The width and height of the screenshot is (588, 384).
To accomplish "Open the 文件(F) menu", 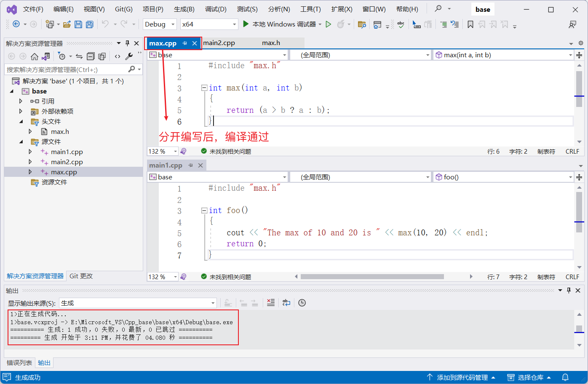I will point(33,9).
